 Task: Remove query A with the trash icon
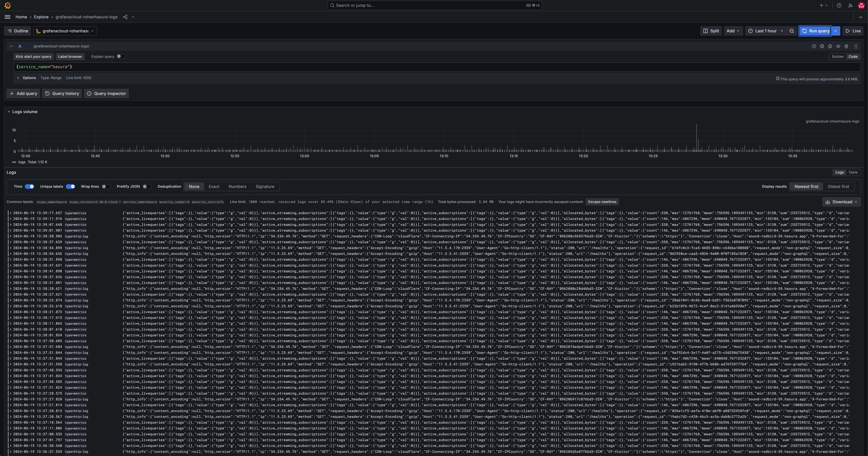(x=847, y=46)
